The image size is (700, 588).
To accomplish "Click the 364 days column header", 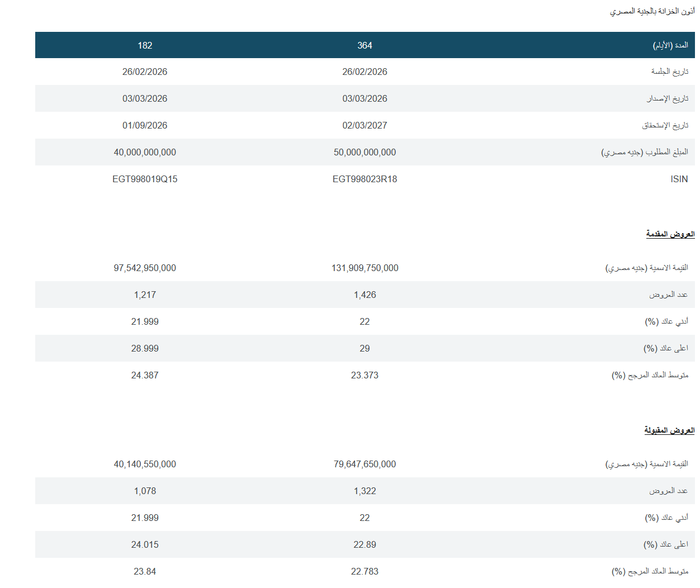I will click(x=365, y=45).
